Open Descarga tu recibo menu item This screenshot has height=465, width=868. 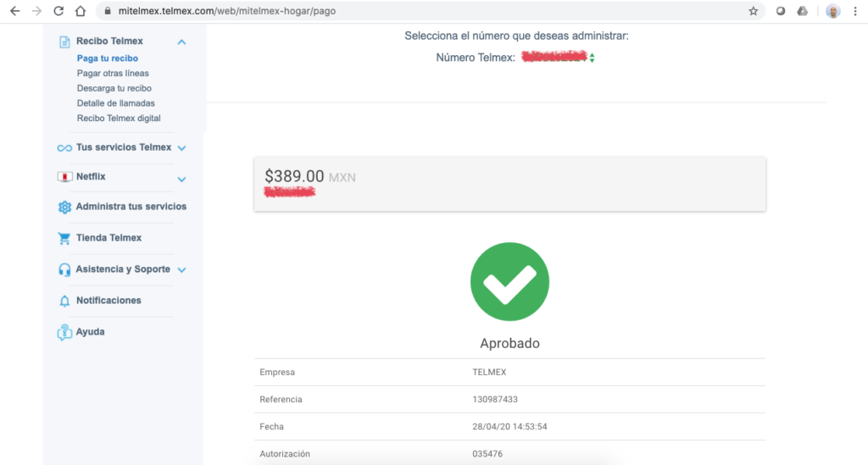pos(114,88)
